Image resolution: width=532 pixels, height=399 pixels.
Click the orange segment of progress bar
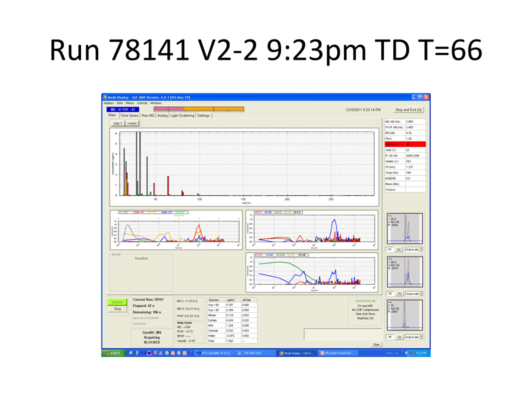(x=214, y=109)
